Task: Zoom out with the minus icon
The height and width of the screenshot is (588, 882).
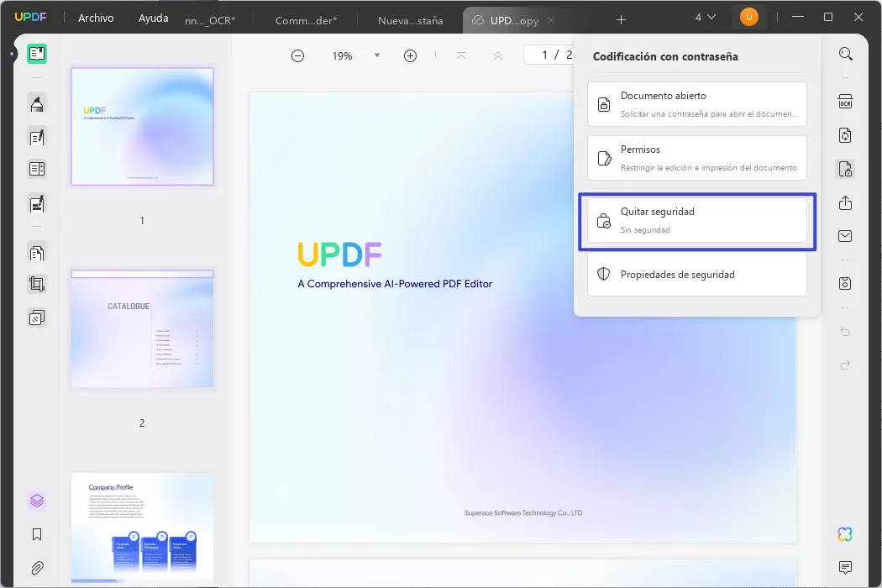Action: pyautogui.click(x=297, y=55)
